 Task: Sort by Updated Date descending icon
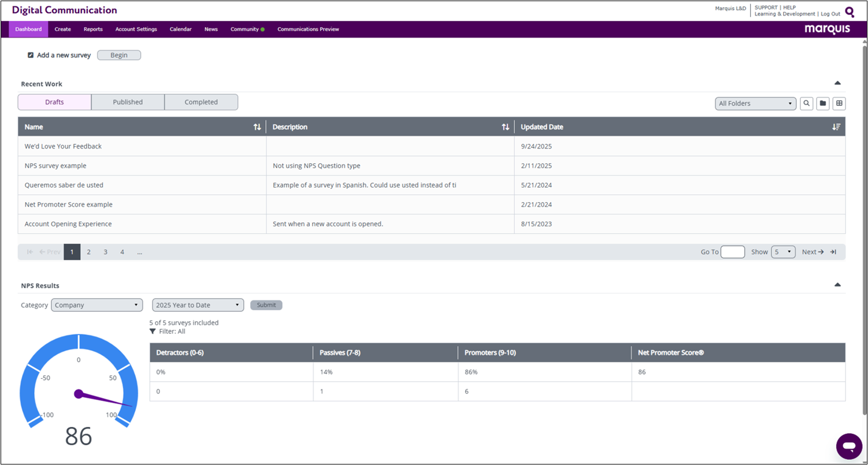pos(836,127)
